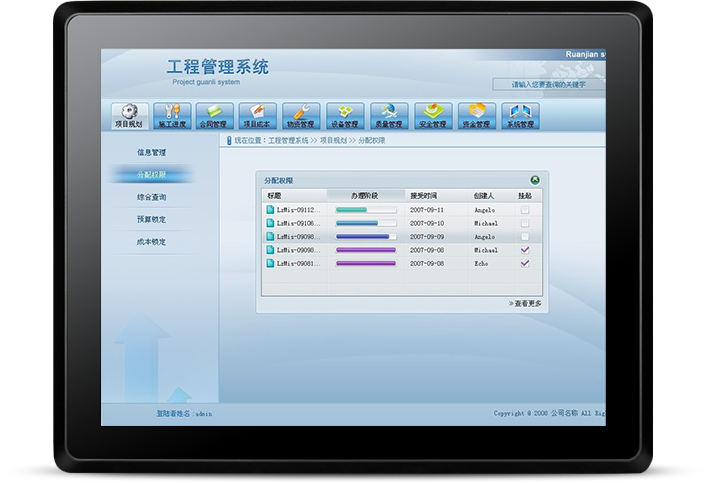This screenshot has height=483, width=705.
Task: Click progress bar of 2007-09-09 Angelo row
Action: 366,237
